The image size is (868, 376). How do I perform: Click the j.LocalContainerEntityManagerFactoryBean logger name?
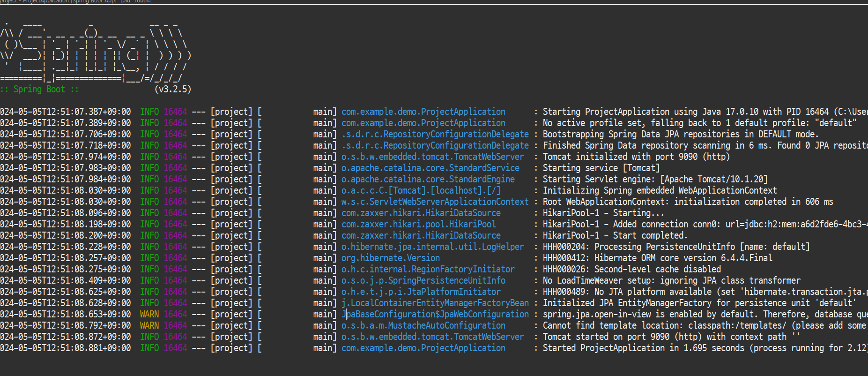pos(435,303)
